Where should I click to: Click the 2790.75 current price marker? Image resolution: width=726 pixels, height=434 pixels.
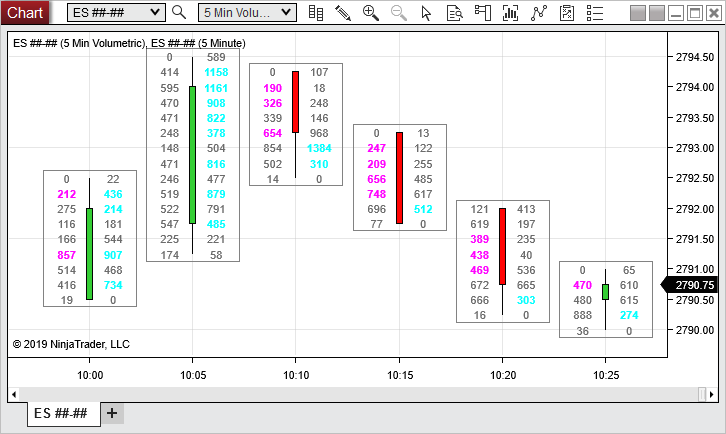692,285
